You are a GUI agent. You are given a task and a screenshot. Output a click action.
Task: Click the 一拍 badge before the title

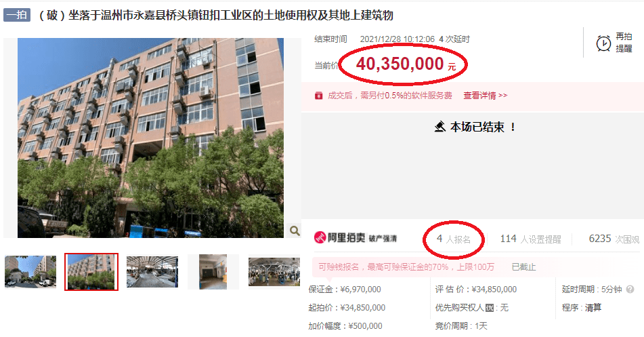(x=17, y=15)
